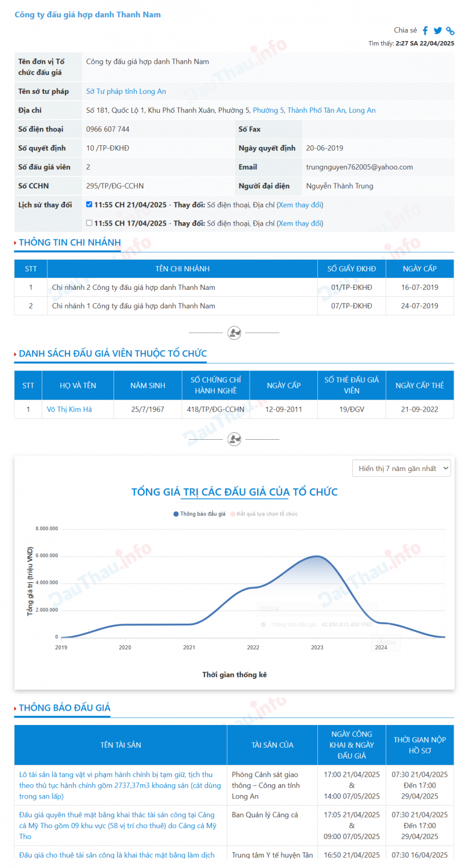Toggle 'Kết quả lựa chọn tổ chức' legend
461x868 pixels.
[264, 514]
